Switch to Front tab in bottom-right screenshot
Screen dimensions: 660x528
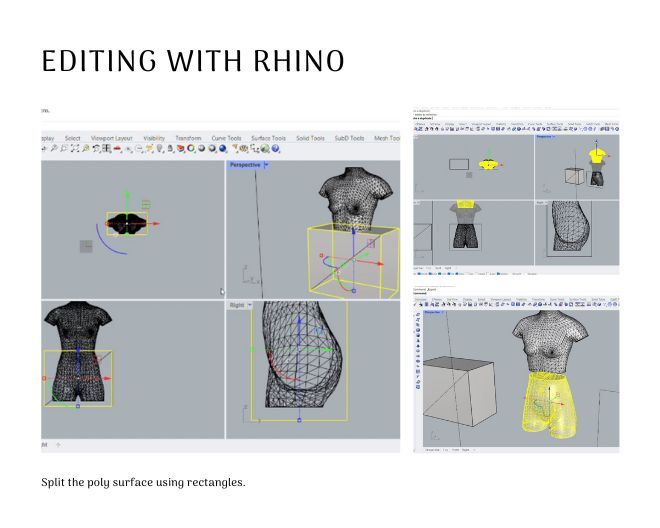click(455, 450)
